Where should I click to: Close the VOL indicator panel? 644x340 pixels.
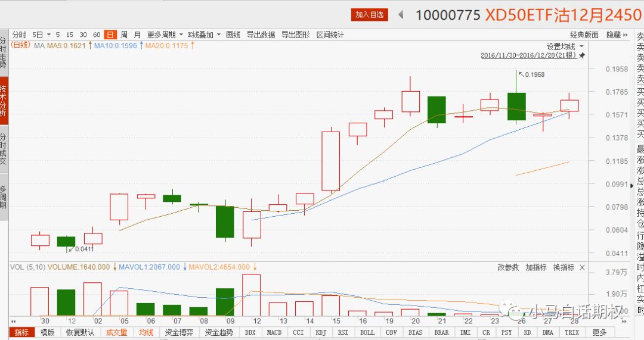pyautogui.click(x=583, y=267)
